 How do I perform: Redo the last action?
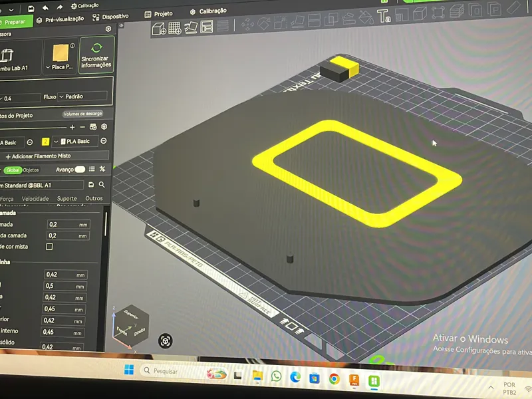click(x=60, y=7)
